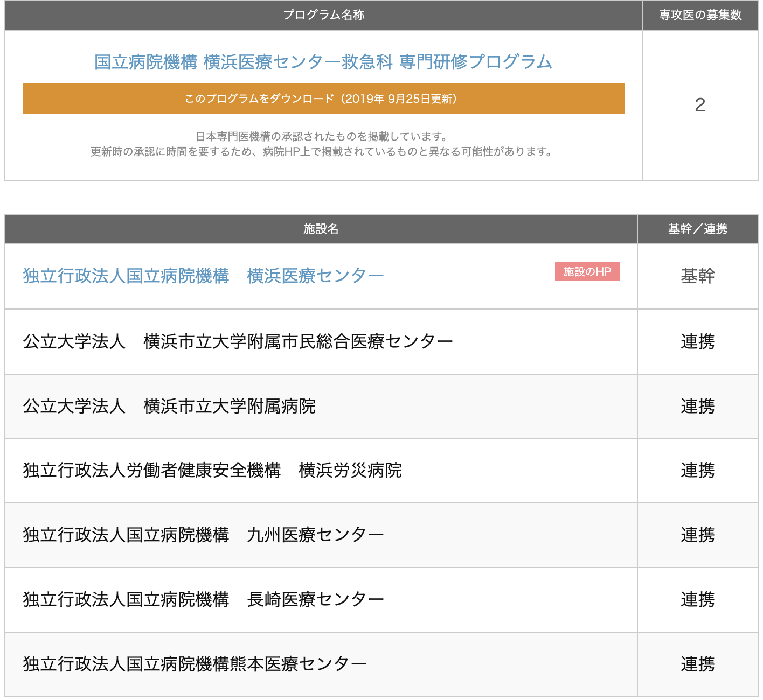763x700 pixels.
Task: Select 連携 cell for 熊本医療センター row
Action: (698, 664)
